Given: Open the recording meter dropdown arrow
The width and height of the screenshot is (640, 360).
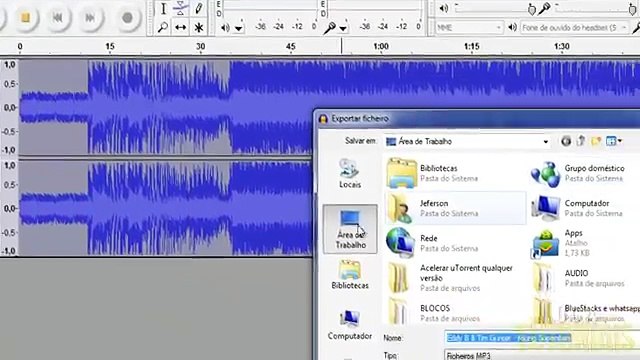Looking at the screenshot, I should [343, 28].
